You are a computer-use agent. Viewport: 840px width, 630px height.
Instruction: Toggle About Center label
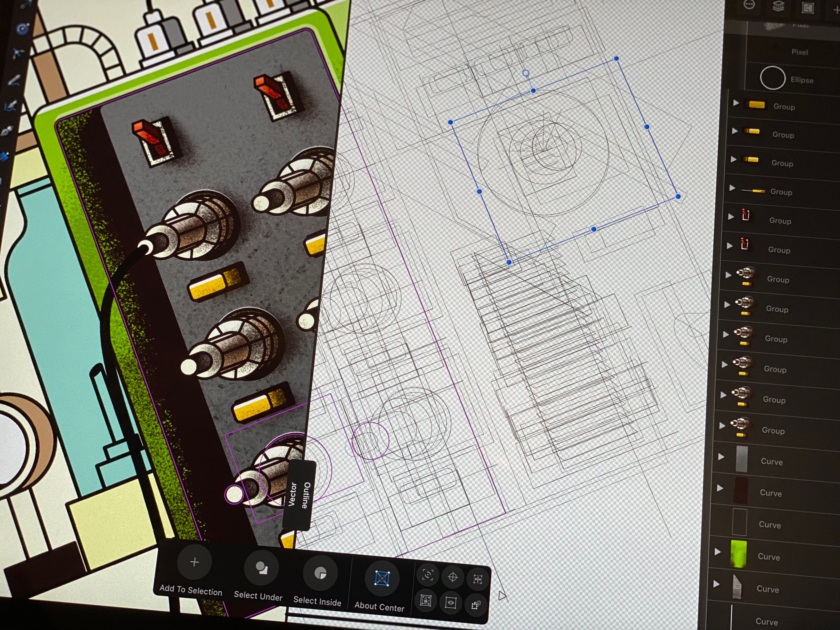(379, 607)
